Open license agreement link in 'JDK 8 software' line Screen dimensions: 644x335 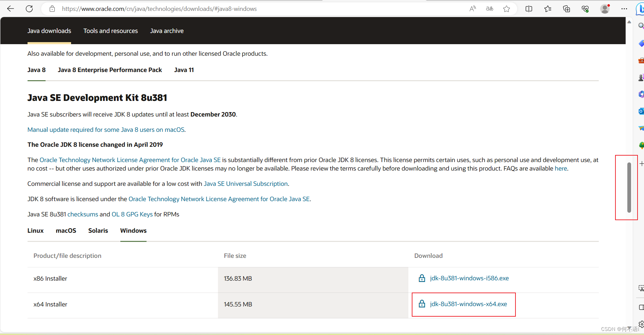pos(219,199)
